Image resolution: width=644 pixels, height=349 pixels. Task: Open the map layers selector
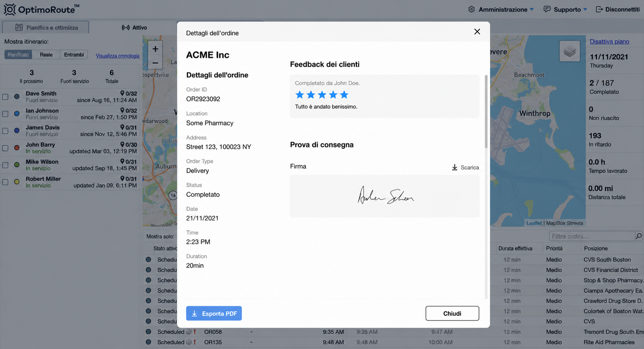570,52
